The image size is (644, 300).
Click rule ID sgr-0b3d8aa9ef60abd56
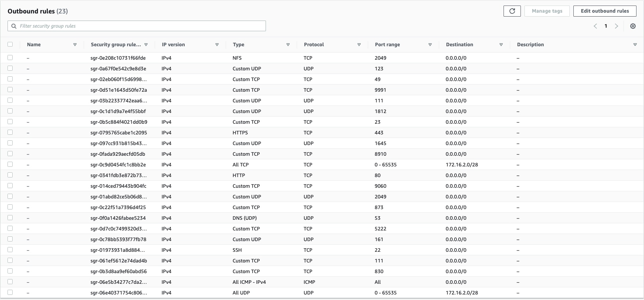(118, 272)
